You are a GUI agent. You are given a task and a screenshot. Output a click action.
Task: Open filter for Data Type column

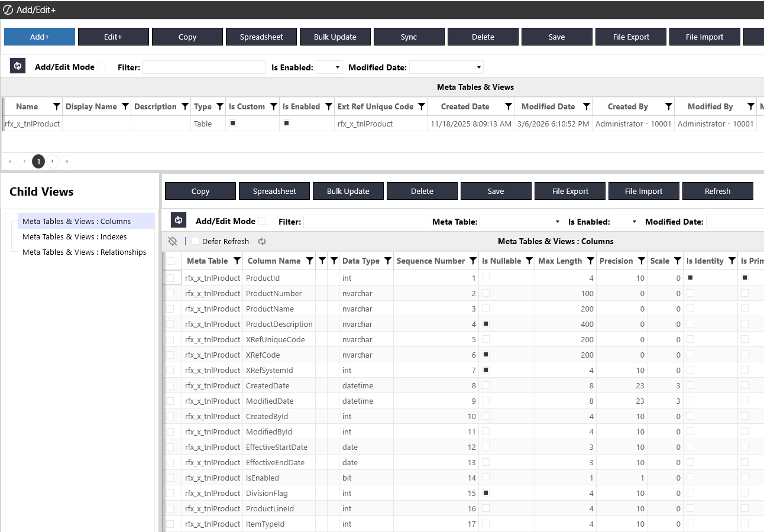[387, 261]
